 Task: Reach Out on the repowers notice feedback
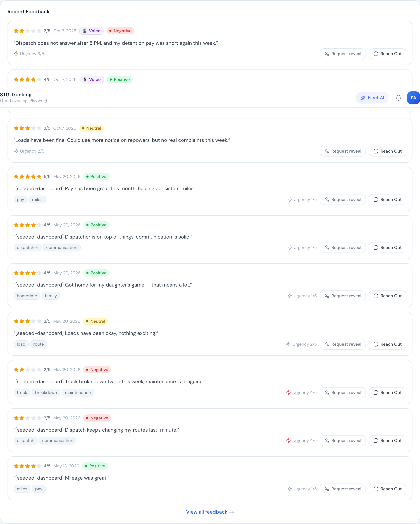(x=387, y=151)
